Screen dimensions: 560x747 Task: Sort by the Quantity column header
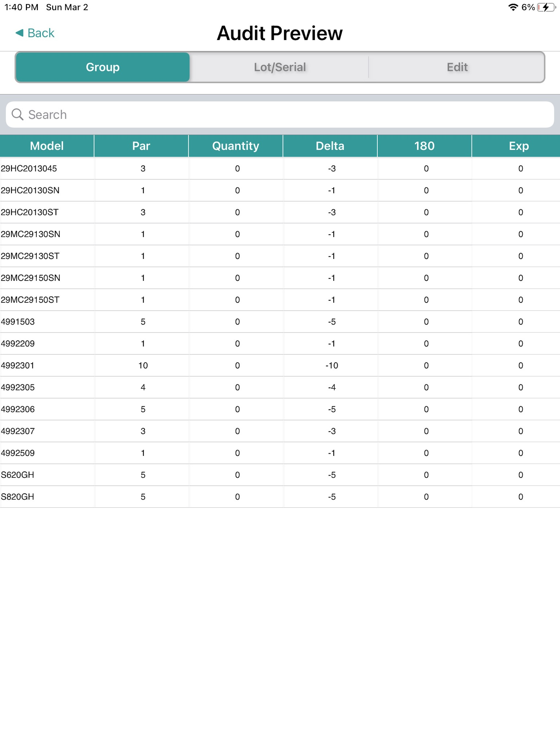[236, 146]
